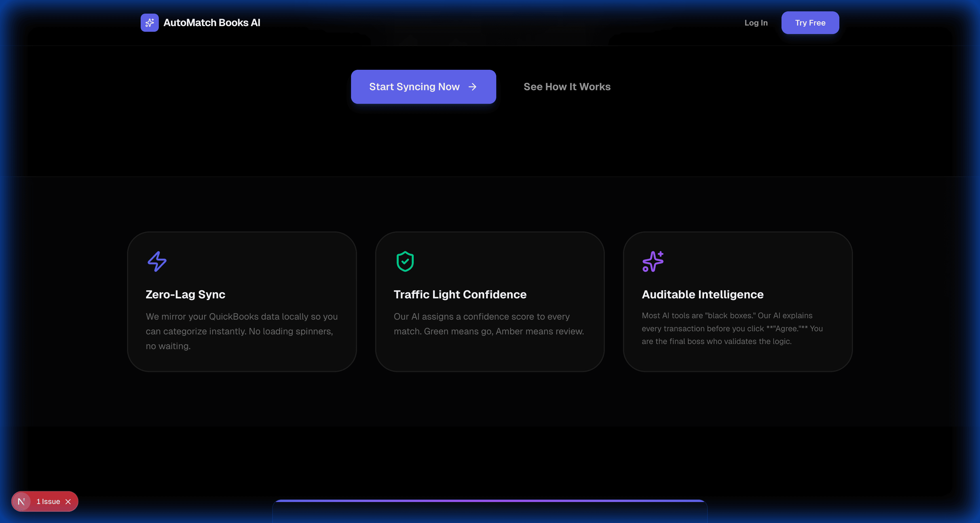Select the Zero-Lag Sync heading

pyautogui.click(x=185, y=294)
